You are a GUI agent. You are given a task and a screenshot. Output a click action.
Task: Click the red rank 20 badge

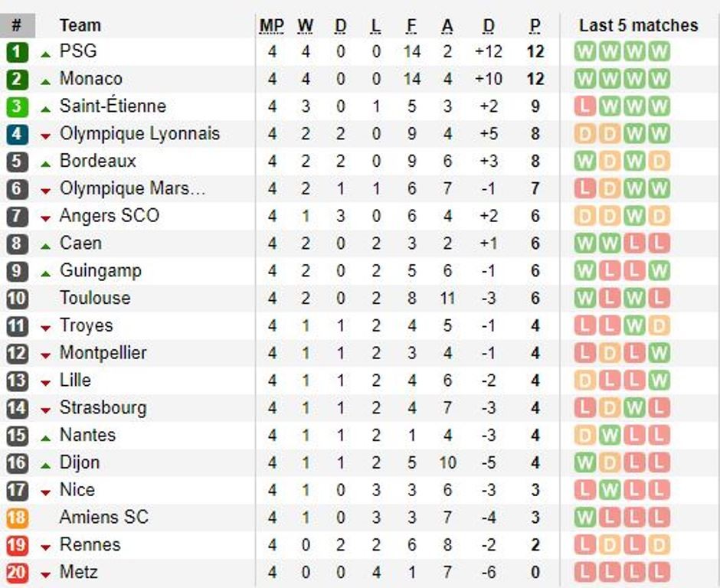pyautogui.click(x=17, y=573)
